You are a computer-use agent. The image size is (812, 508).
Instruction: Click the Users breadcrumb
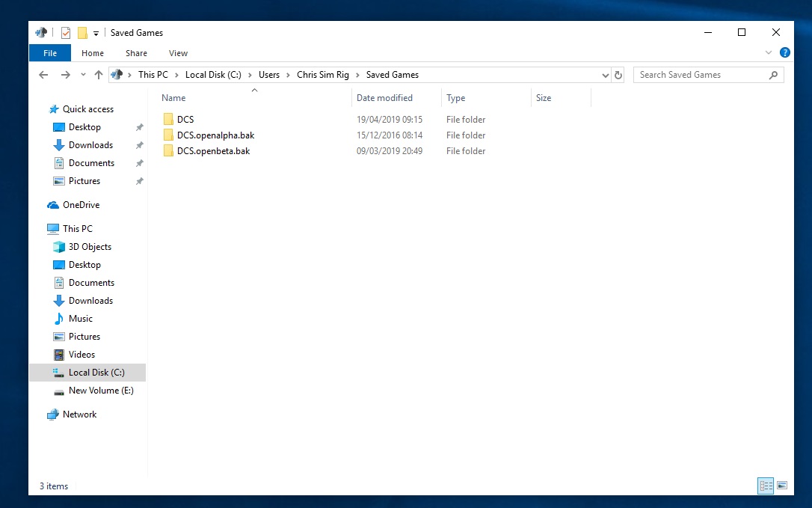(269, 75)
